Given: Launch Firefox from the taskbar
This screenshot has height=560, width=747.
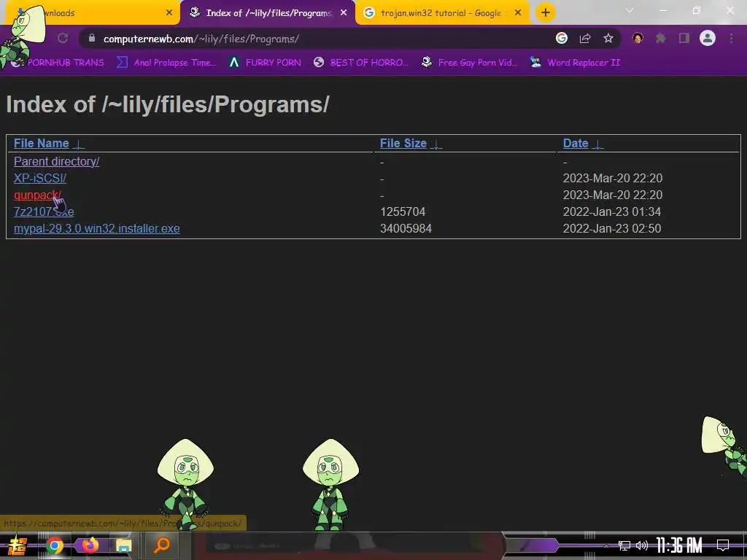Looking at the screenshot, I should click(90, 545).
